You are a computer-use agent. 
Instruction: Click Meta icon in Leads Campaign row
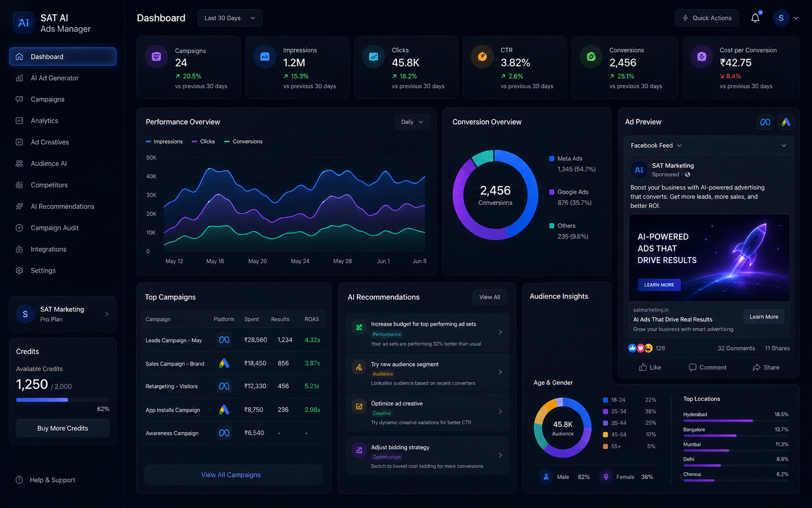224,340
